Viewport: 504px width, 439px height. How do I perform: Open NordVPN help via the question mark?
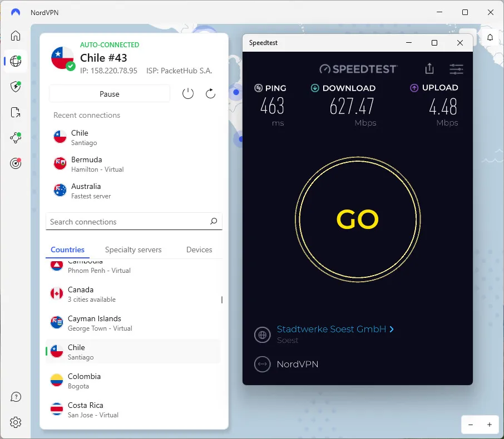16,397
